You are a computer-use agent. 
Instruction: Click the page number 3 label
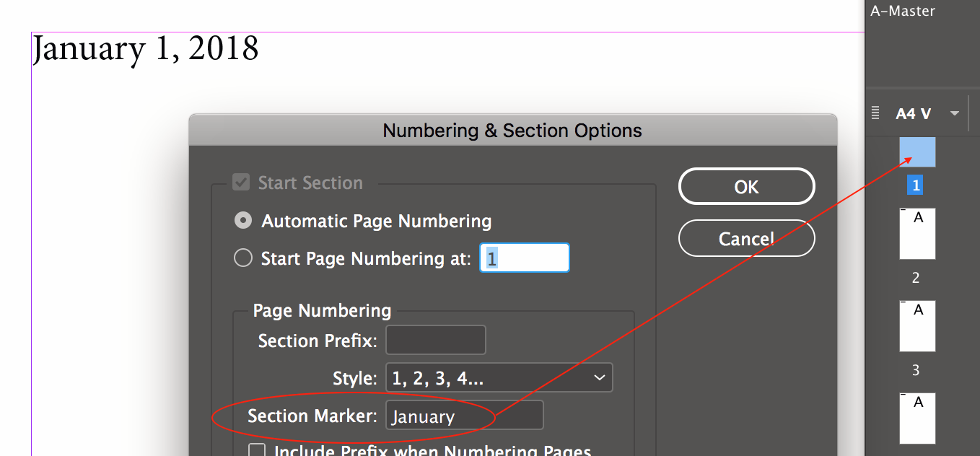[916, 370]
